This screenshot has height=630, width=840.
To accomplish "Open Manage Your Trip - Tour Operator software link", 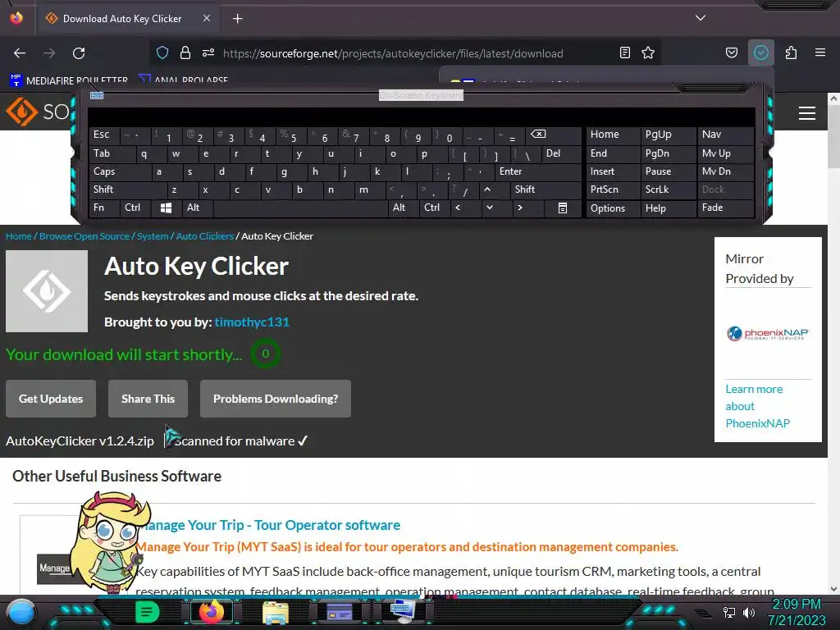I will coord(271,525).
